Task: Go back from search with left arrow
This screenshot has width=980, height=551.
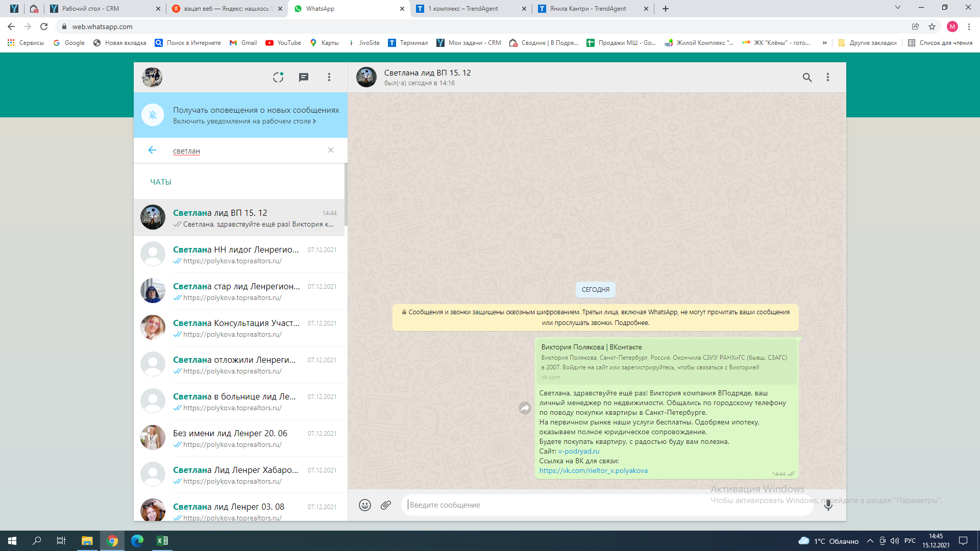Action: [x=152, y=150]
